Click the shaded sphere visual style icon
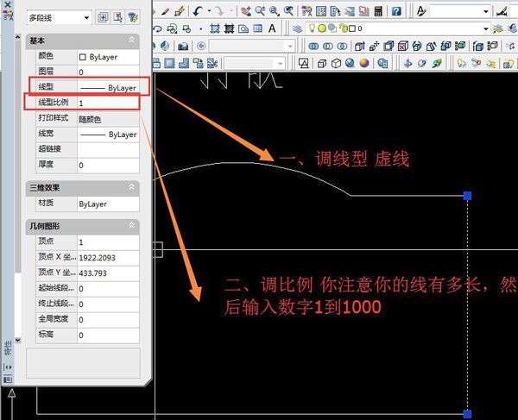This screenshot has height=420, width=518. pyautogui.click(x=364, y=63)
